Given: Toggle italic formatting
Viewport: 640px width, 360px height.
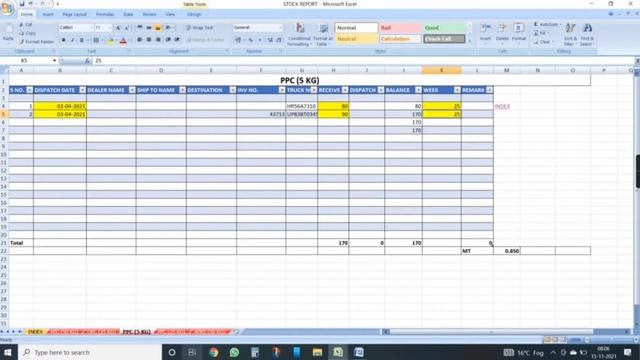Looking at the screenshot, I should coord(72,40).
